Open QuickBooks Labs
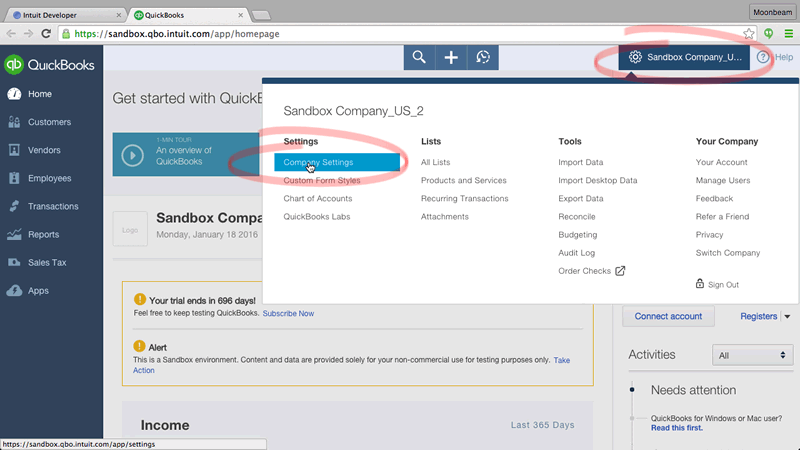The width and height of the screenshot is (800, 450). pos(317,216)
